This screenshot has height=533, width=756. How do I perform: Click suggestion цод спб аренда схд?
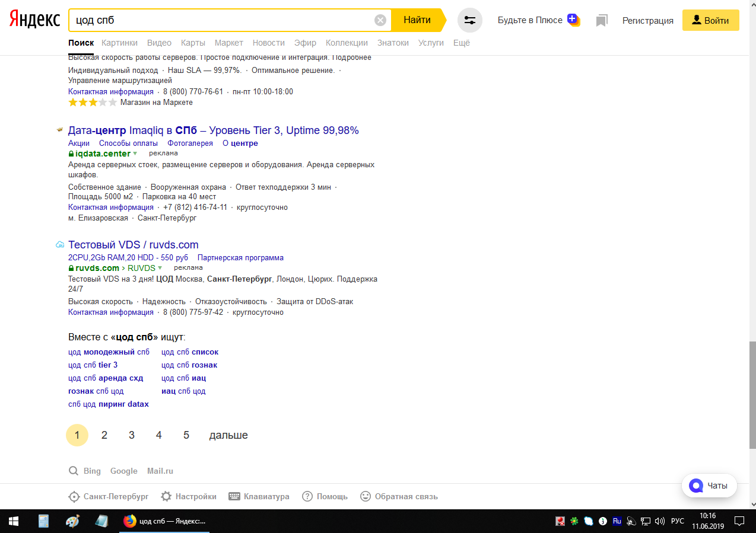coord(106,378)
